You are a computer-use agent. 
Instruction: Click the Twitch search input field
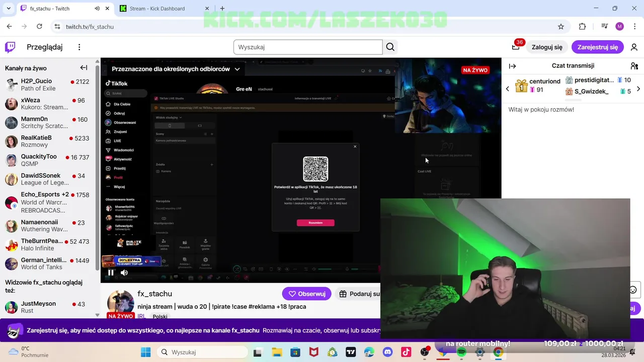[308, 47]
